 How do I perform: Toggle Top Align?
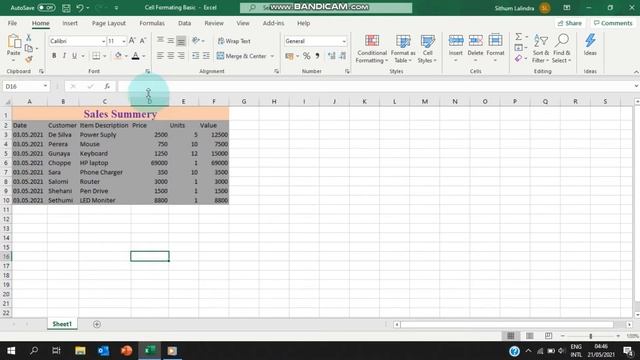pyautogui.click(x=160, y=40)
